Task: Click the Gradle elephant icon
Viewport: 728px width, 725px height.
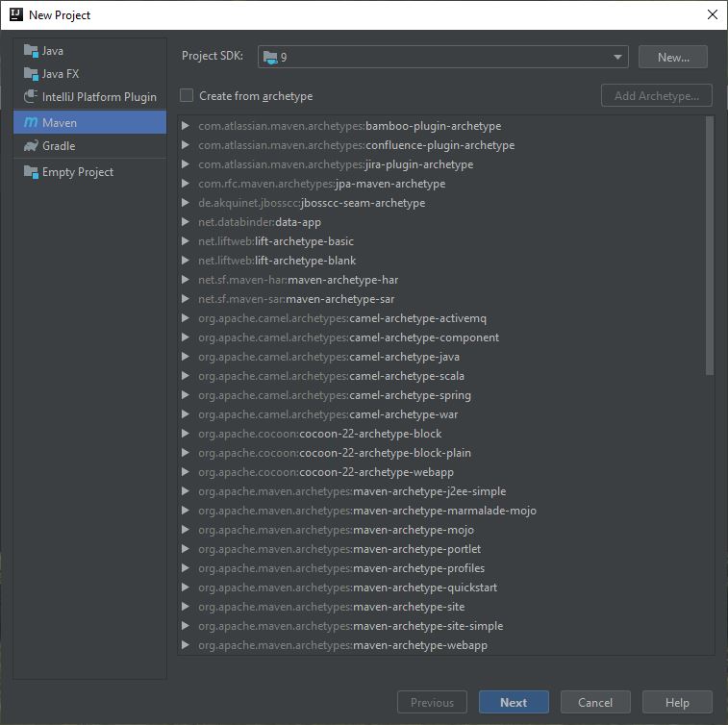Action: 31,146
